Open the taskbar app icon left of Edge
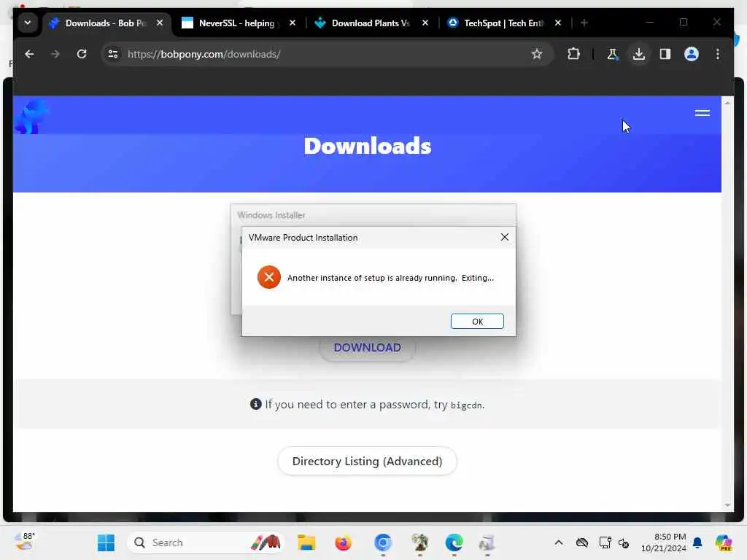 419,542
